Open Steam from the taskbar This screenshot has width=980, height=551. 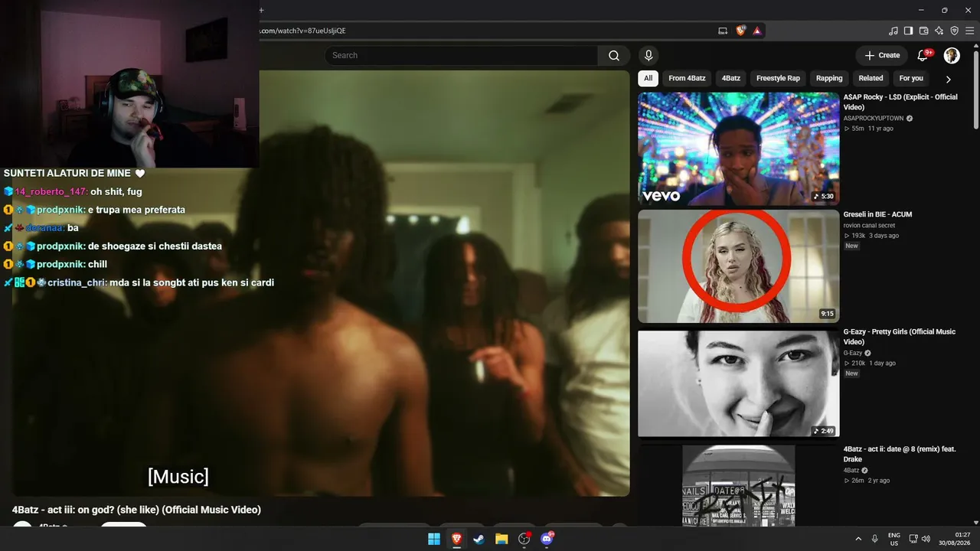point(479,539)
